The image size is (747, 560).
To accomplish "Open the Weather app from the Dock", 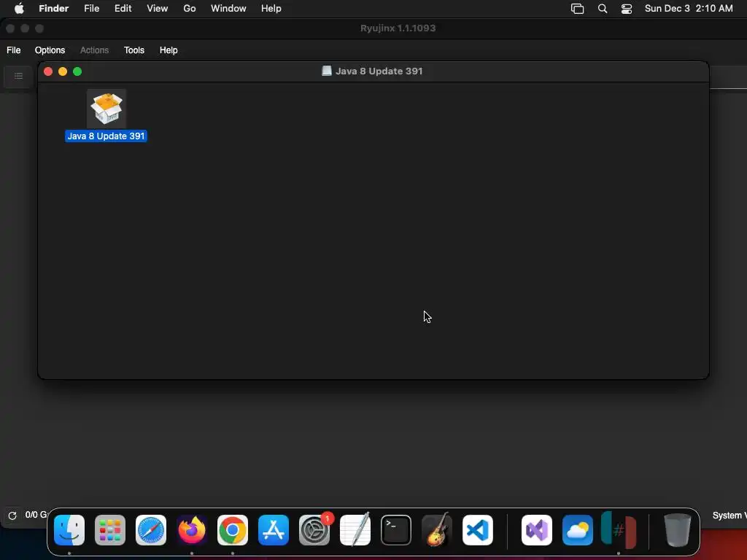I will click(578, 530).
